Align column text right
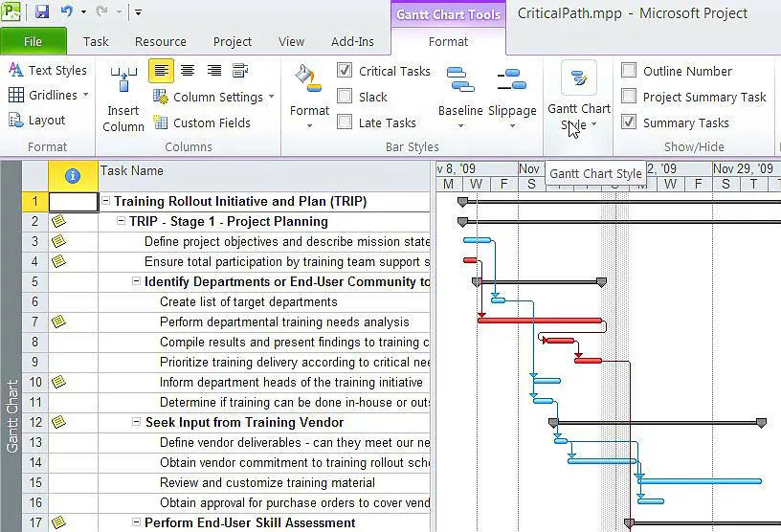The image size is (781, 532). tap(214, 71)
